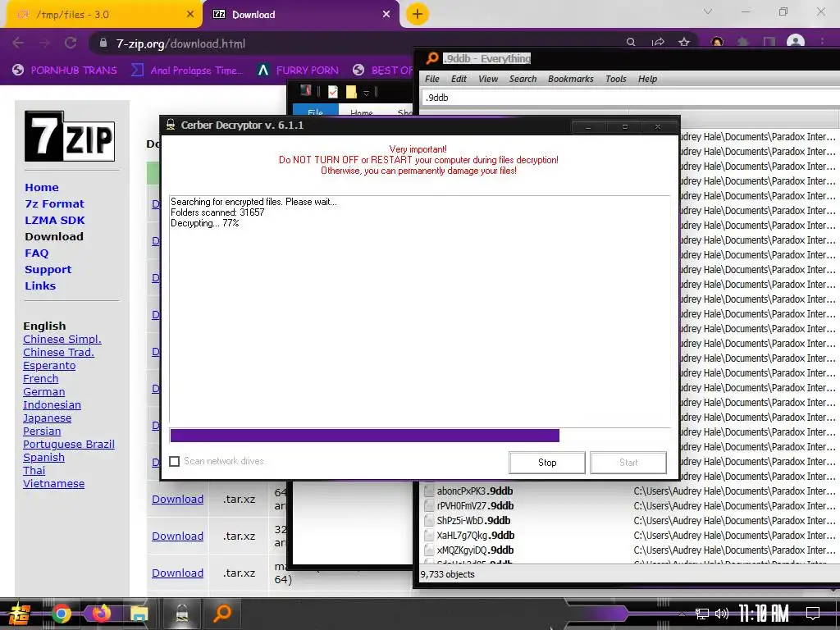Select the ShPz5i-WbD.9ddb file row
The width and height of the screenshot is (840, 630).
pos(629,521)
